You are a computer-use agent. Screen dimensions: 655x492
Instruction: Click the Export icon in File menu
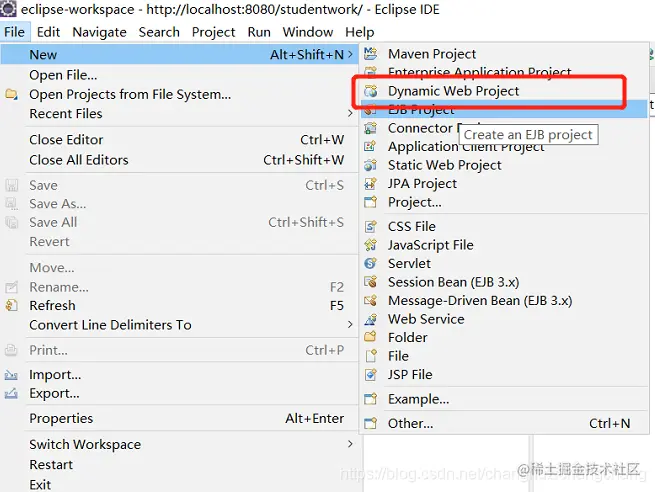pos(11,393)
